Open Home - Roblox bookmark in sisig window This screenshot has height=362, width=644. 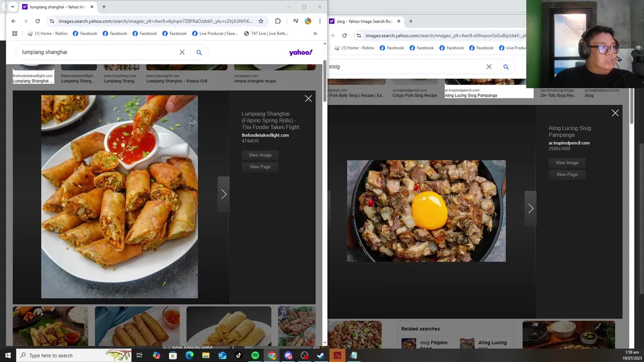tap(354, 48)
